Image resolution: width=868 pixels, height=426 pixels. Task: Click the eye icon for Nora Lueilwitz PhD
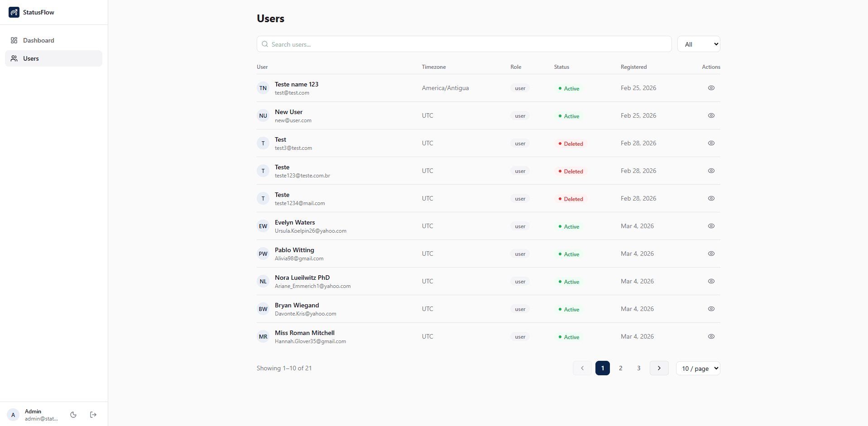[x=711, y=281]
